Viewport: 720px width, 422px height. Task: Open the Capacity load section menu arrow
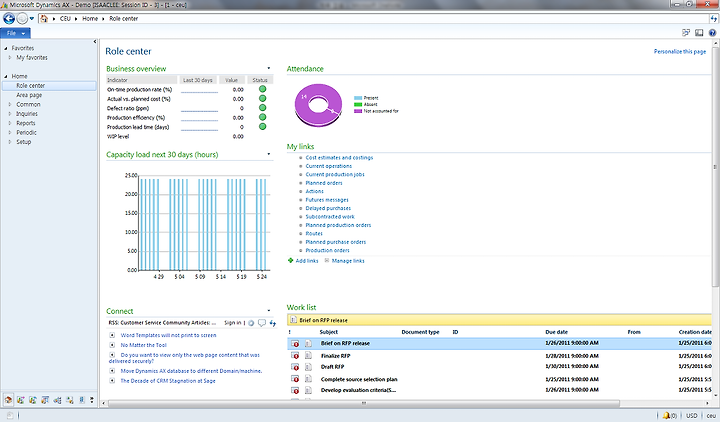(x=269, y=154)
